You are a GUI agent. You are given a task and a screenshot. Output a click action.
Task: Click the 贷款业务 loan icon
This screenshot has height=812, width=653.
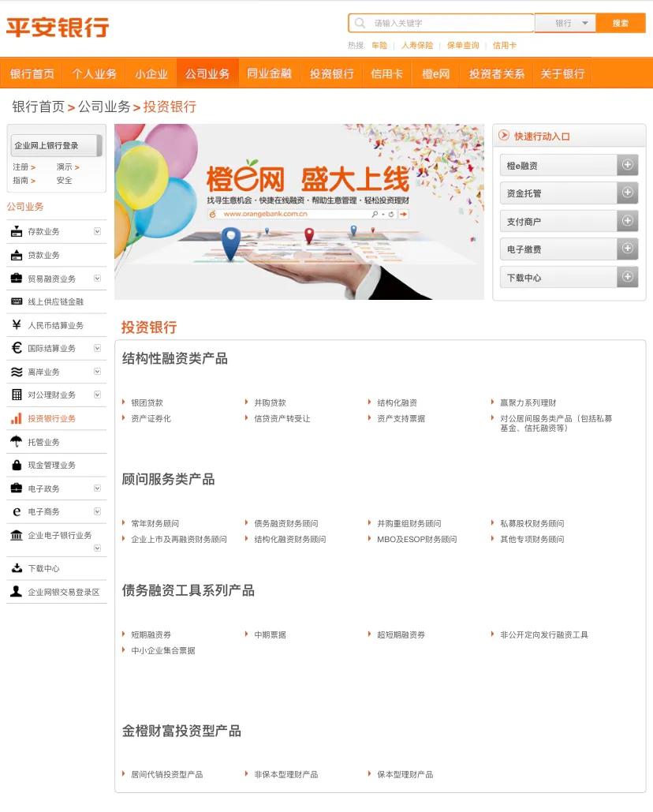click(17, 254)
